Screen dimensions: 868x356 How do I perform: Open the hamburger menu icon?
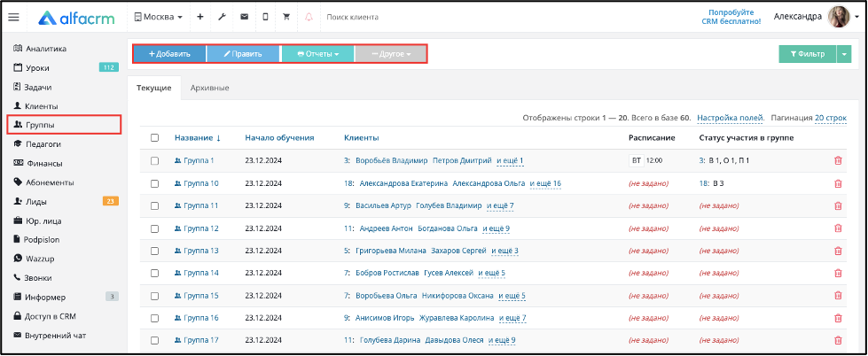(x=14, y=17)
